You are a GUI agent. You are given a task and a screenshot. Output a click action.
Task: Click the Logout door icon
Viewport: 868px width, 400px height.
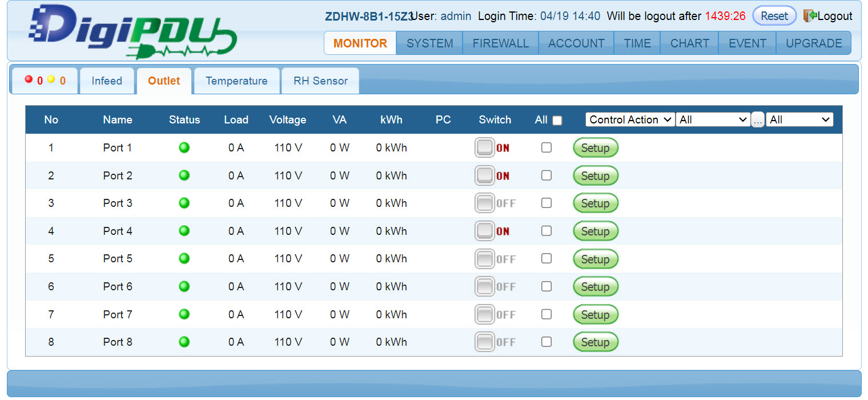pos(810,16)
